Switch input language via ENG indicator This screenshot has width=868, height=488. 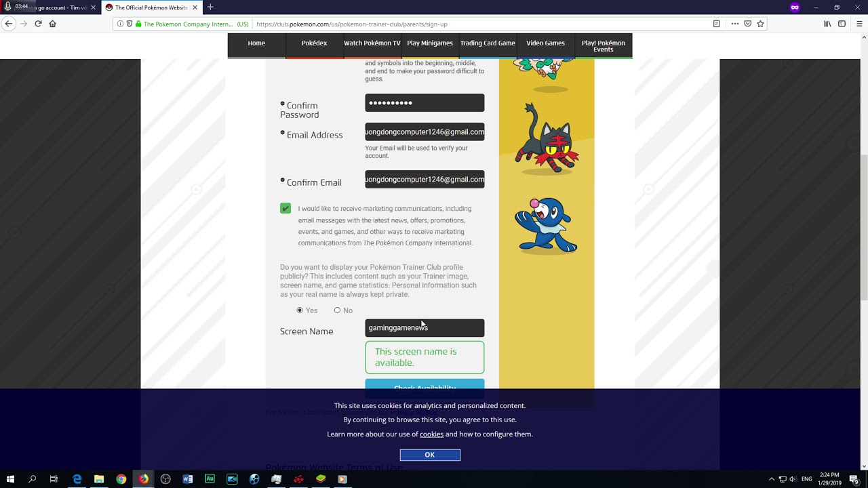[806, 479]
